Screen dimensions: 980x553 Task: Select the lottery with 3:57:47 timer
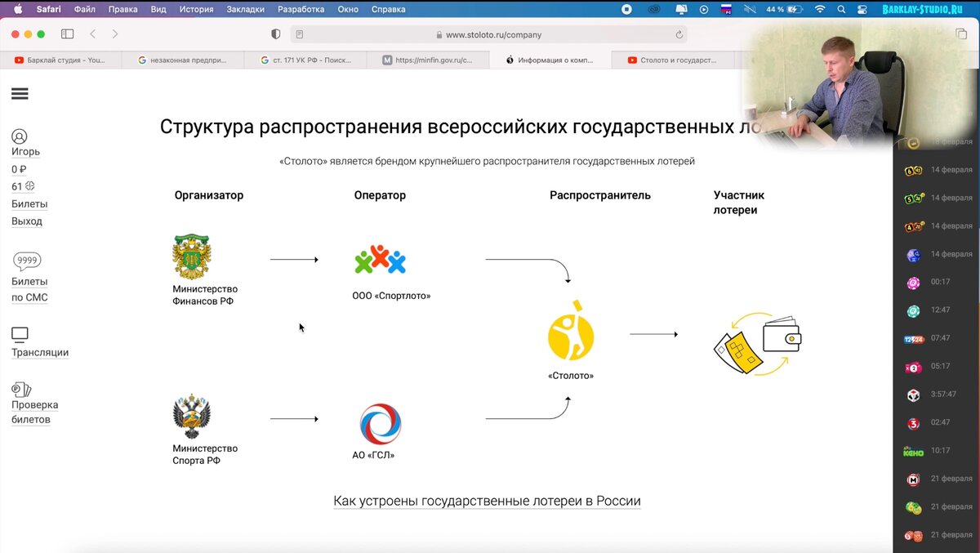coord(913,395)
